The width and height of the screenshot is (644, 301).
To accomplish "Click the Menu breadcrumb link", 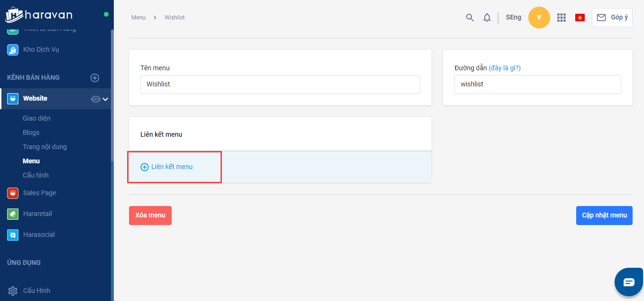I will [x=138, y=18].
